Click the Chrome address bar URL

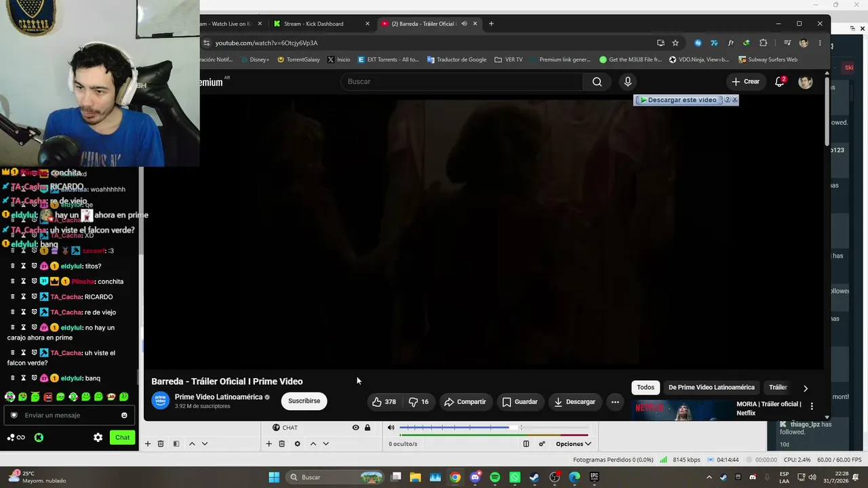(267, 43)
